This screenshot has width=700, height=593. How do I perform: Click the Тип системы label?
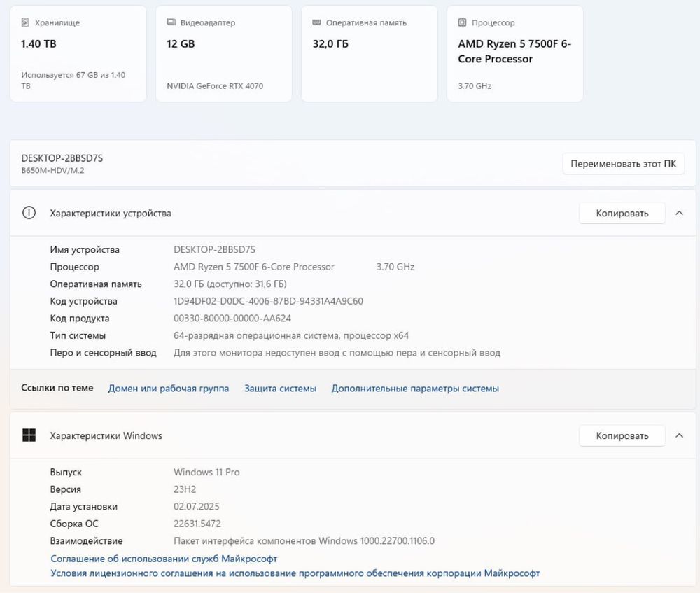tap(78, 335)
